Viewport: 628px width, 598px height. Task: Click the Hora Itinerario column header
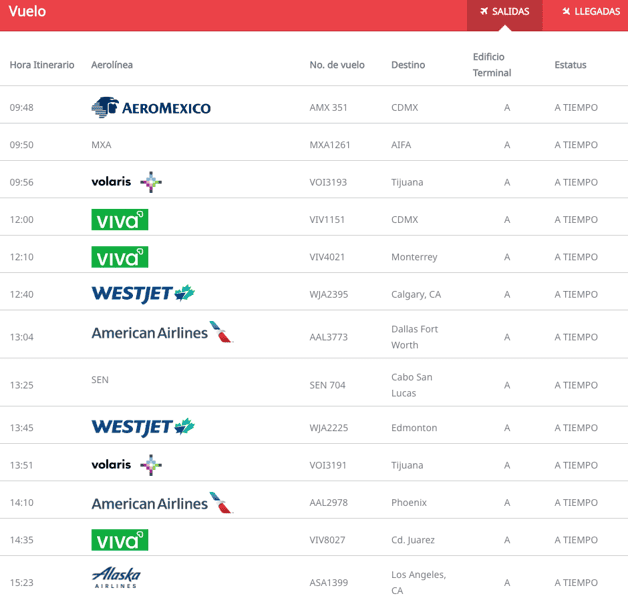pos(42,65)
